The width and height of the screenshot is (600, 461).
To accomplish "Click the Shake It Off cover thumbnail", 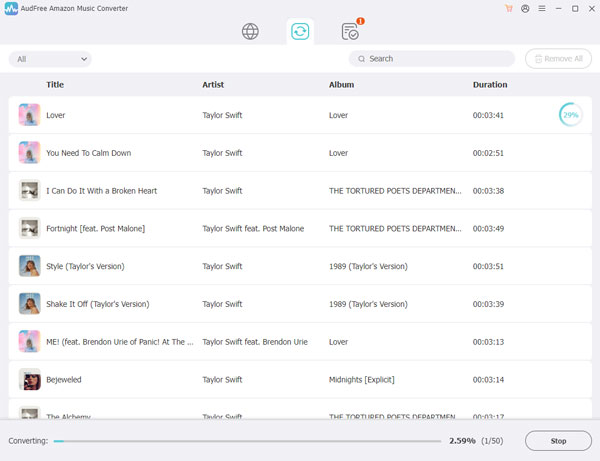I will coord(29,304).
